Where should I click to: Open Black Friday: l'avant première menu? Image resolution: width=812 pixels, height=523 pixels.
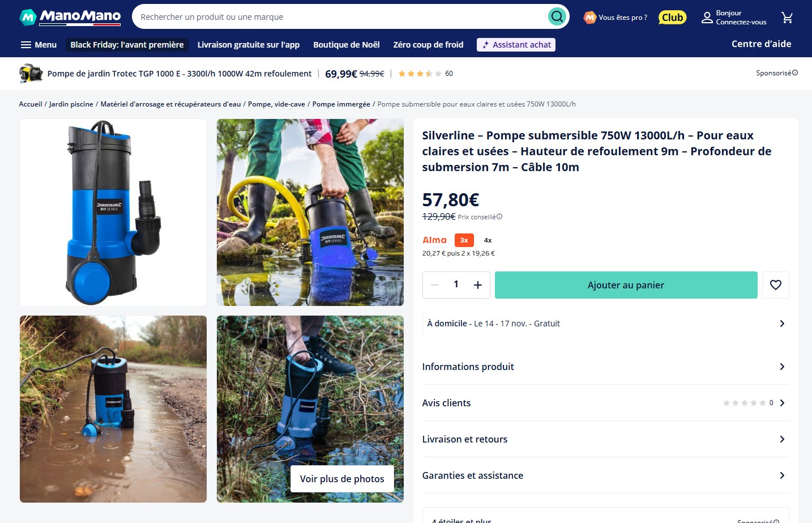pos(127,45)
